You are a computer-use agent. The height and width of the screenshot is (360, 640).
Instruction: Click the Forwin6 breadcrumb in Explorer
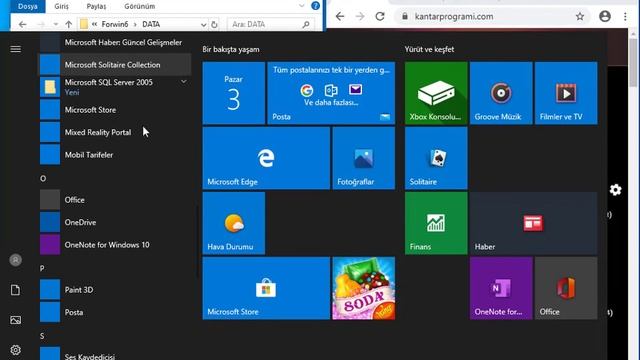point(115,24)
